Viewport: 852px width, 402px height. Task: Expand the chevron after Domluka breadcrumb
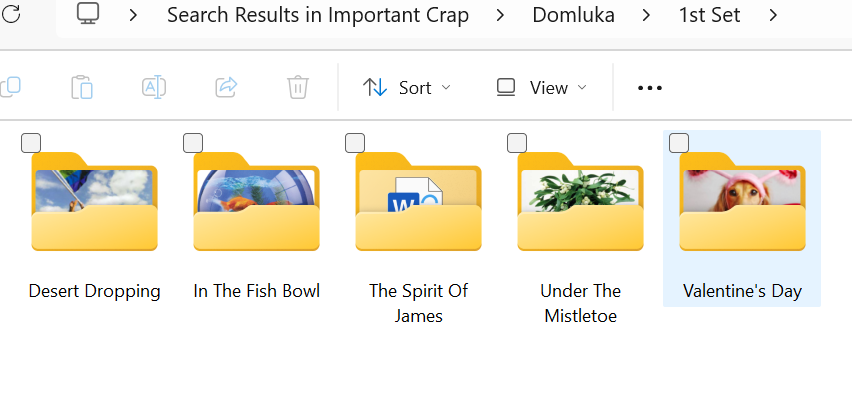pos(647,15)
